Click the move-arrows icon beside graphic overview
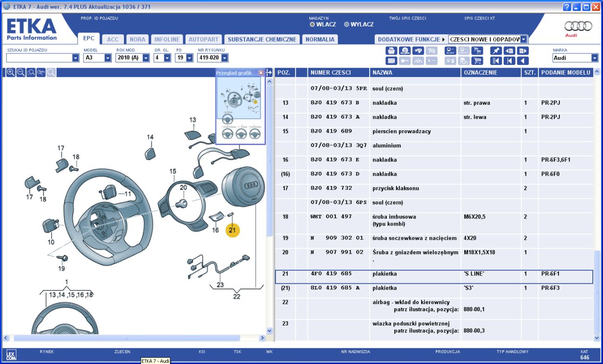603x364 pixels. click(x=269, y=72)
